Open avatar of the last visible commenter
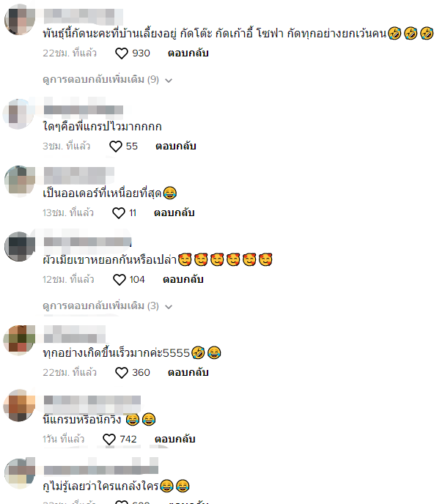 19,473
